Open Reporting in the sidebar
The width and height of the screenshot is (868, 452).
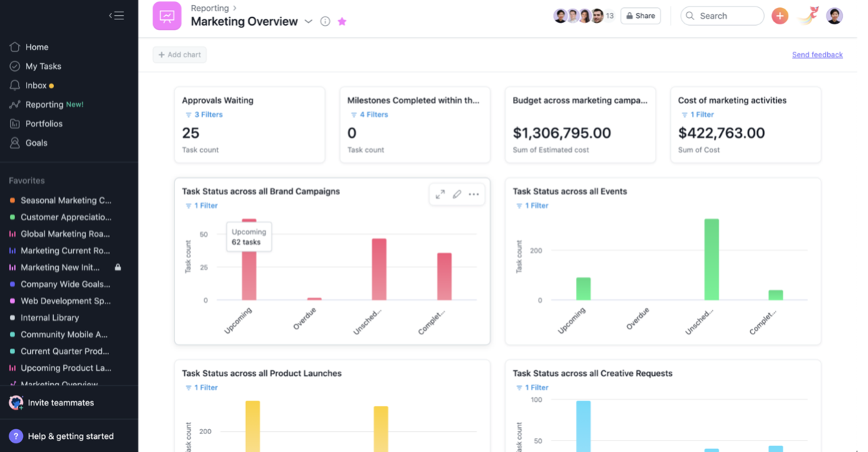pos(44,105)
